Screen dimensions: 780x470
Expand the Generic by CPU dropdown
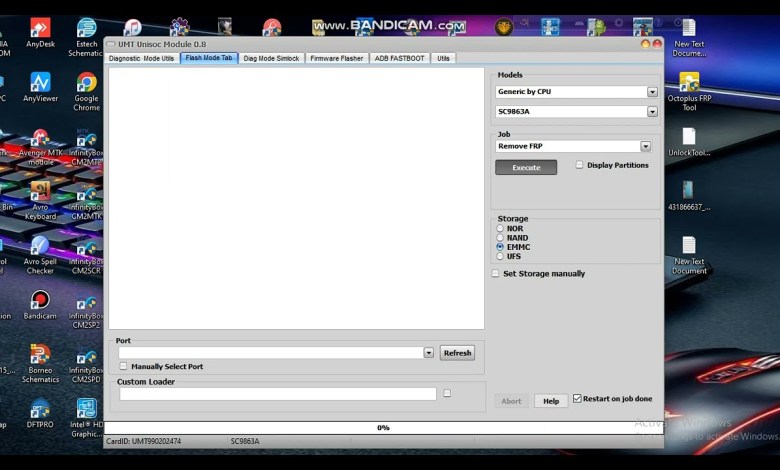(x=652, y=92)
